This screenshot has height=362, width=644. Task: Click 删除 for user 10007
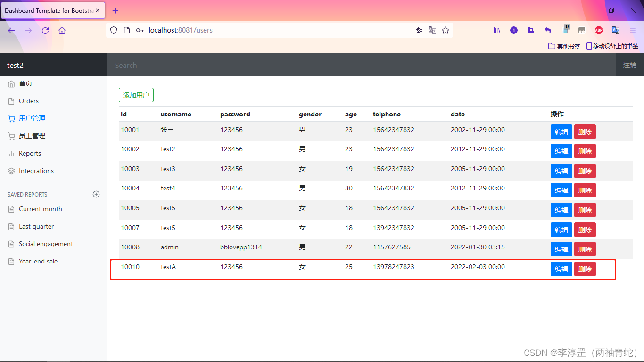[x=585, y=230]
